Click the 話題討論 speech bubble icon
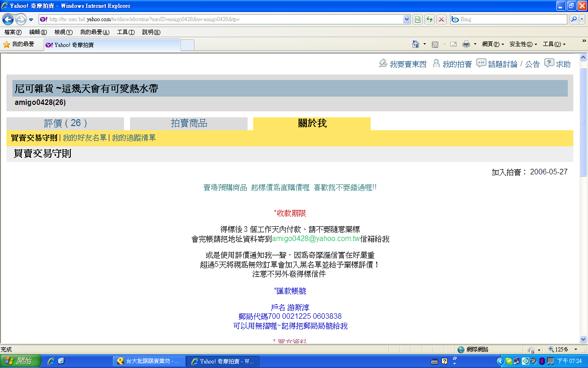 481,63
